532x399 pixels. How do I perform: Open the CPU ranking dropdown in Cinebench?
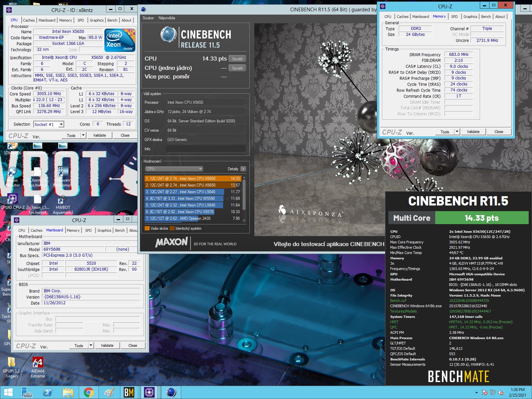coord(174,169)
